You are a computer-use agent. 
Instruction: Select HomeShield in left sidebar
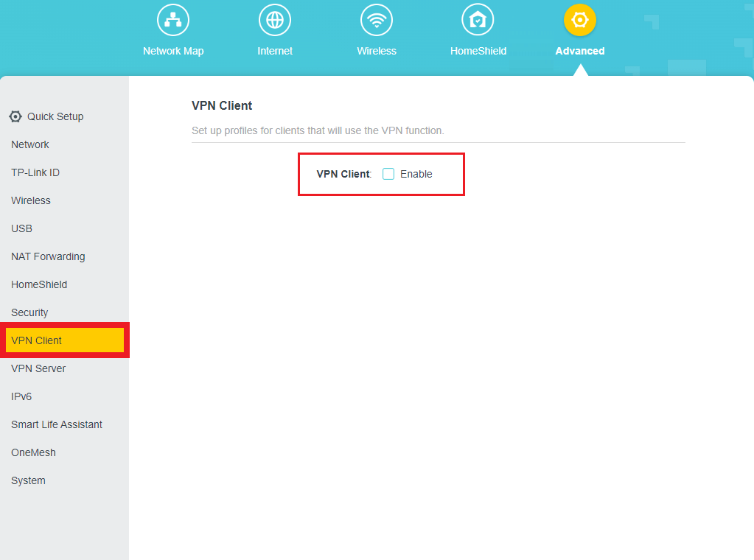(x=39, y=284)
